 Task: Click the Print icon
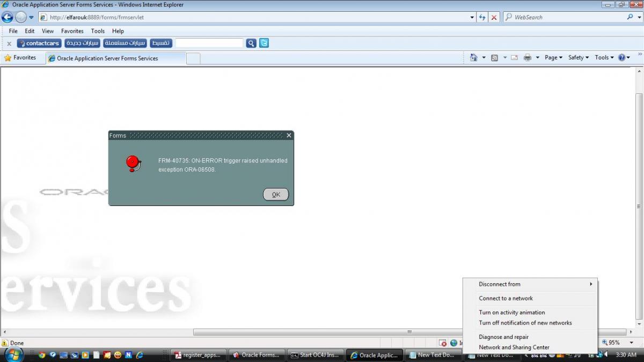(x=528, y=57)
